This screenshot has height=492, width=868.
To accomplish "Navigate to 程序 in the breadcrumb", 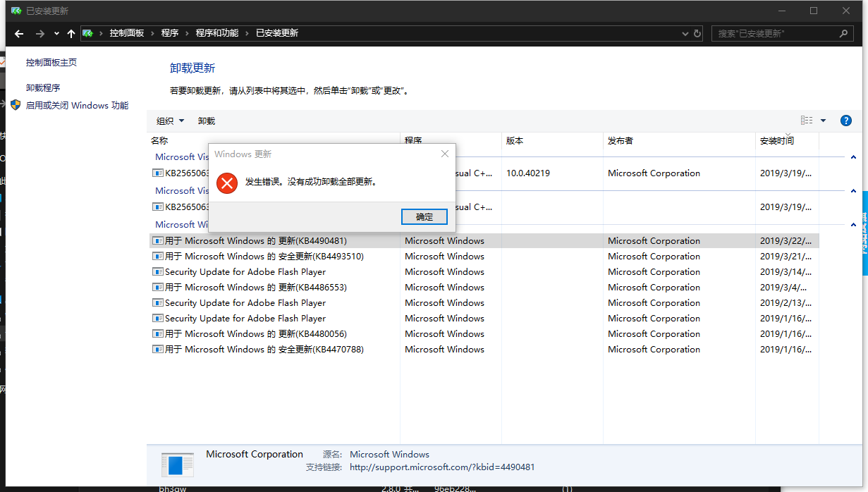I will click(170, 33).
